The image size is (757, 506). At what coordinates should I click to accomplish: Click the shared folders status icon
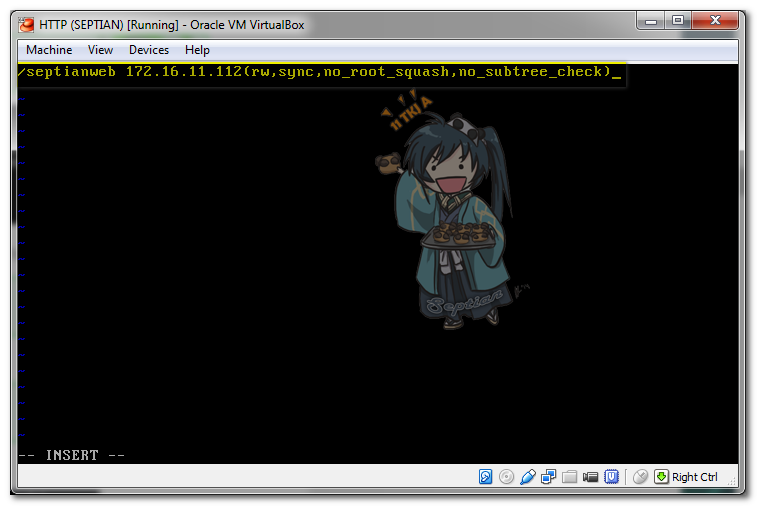[570, 477]
